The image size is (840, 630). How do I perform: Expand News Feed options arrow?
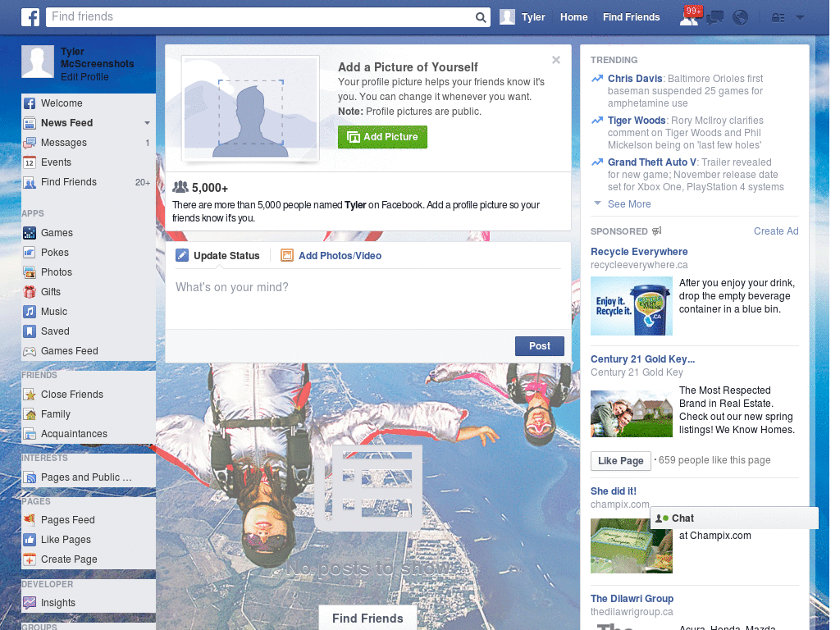tap(147, 123)
